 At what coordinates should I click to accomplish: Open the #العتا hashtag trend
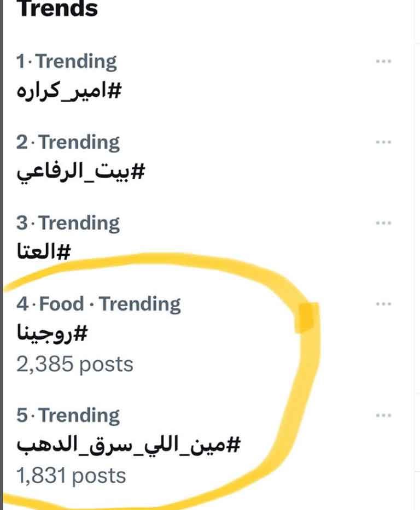pos(45,253)
